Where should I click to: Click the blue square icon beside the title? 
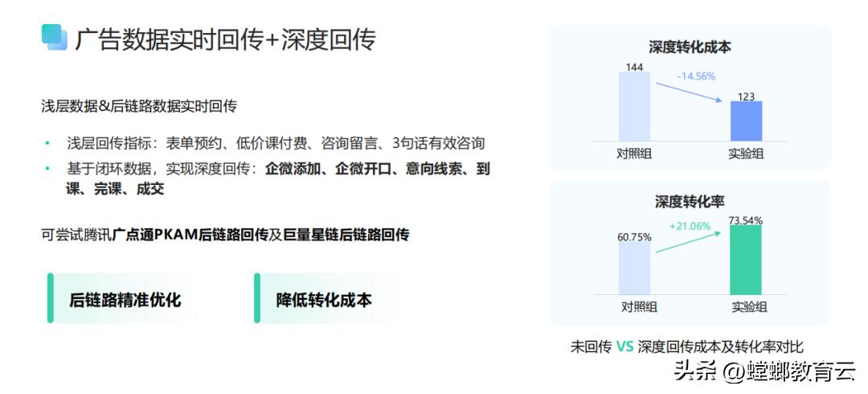tap(55, 37)
